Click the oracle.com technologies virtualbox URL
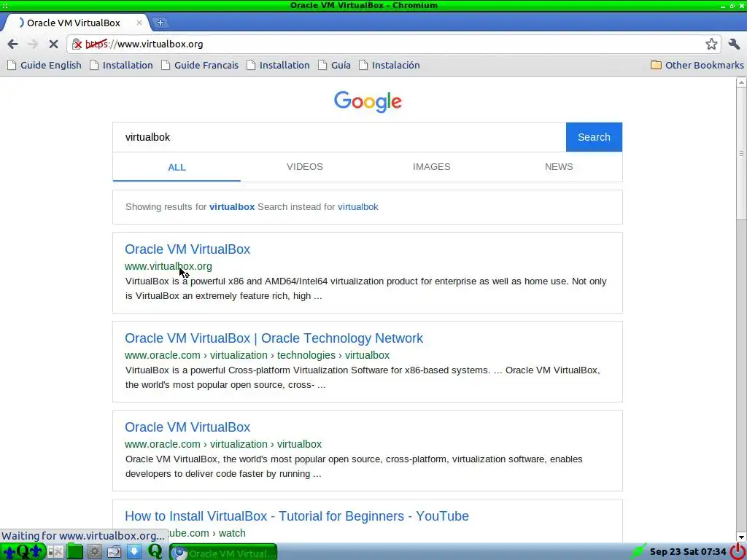Screen dimensions: 747x560 pos(258,355)
